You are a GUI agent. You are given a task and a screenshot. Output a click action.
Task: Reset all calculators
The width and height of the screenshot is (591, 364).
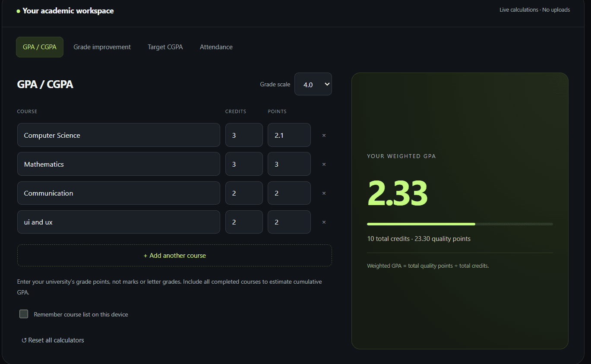coord(53,340)
